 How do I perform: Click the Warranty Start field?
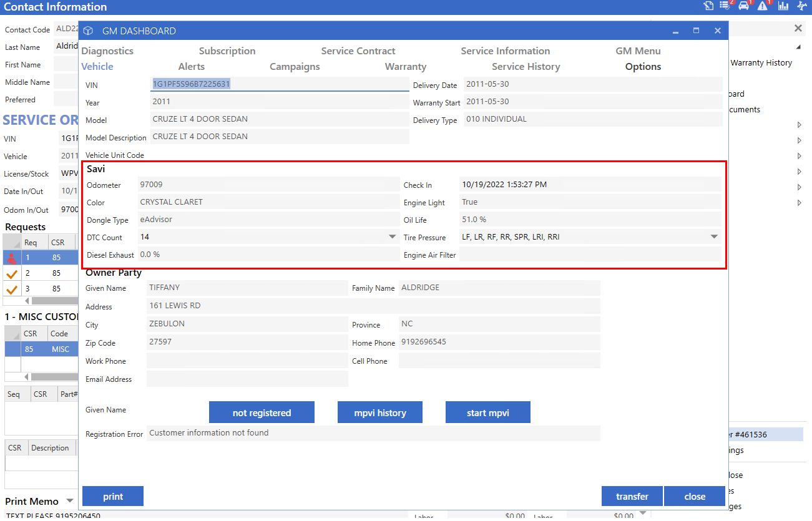[x=593, y=102]
